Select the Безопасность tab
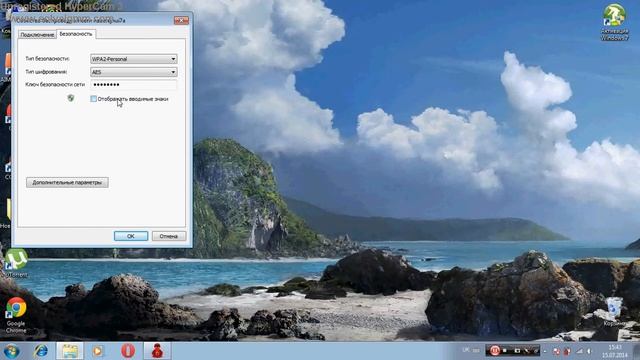Viewport: 640px width, 360px height. click(76, 34)
